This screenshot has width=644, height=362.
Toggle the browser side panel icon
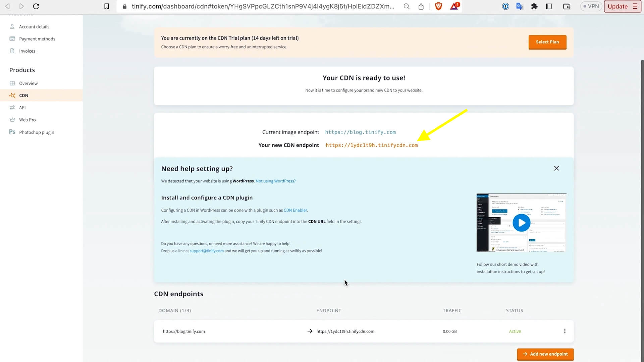click(x=549, y=6)
